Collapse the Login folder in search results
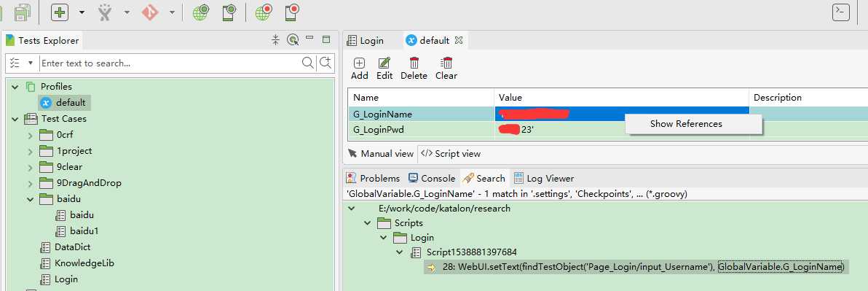868x291 pixels. point(384,238)
